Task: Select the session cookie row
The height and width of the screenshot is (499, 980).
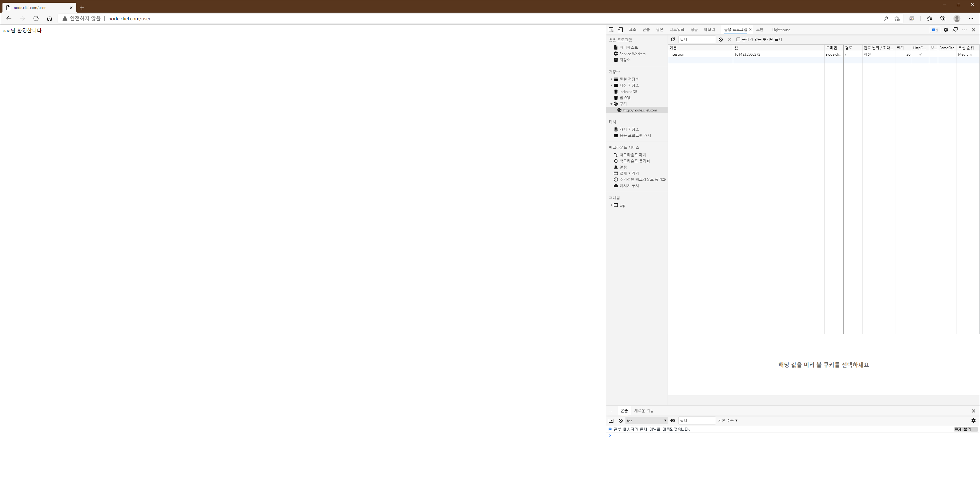Action: coord(700,54)
